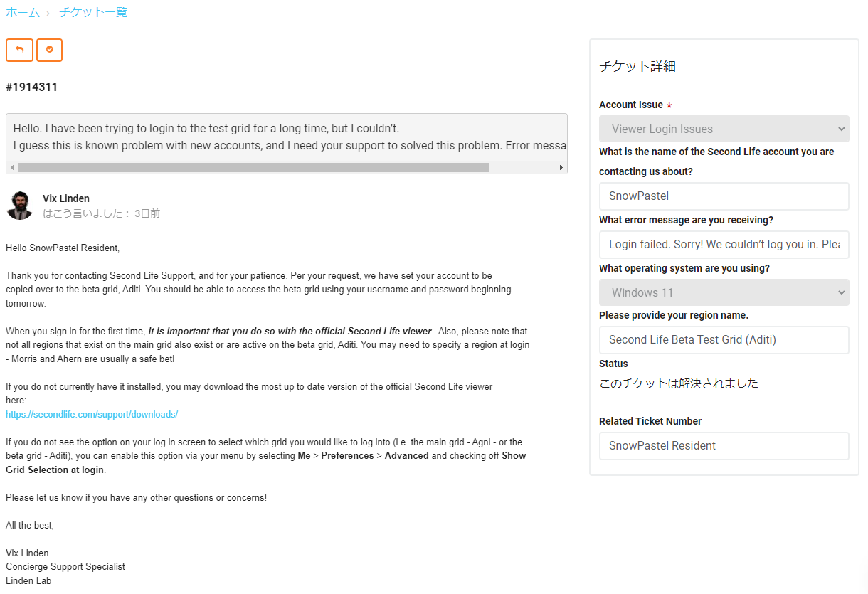Go to the ホーム breadcrumb link
868x594 pixels.
(x=23, y=12)
